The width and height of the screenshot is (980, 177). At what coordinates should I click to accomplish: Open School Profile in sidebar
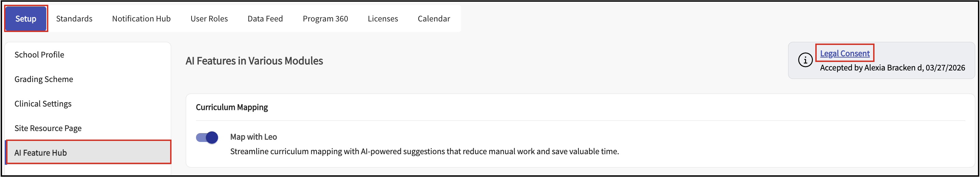pyautogui.click(x=39, y=55)
